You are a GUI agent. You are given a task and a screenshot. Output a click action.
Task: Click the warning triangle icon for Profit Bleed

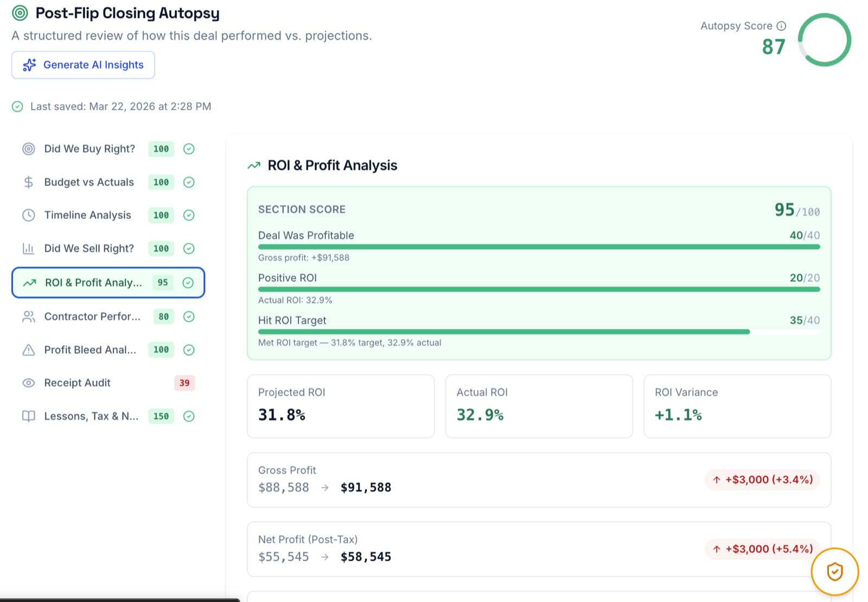pyautogui.click(x=29, y=350)
